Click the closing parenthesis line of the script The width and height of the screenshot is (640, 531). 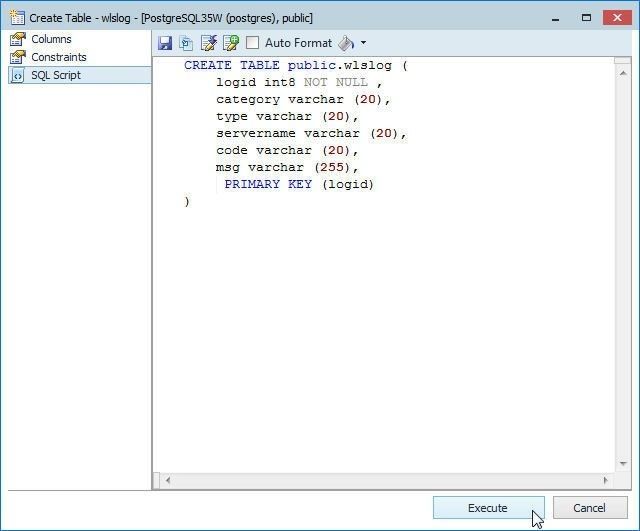coord(187,202)
